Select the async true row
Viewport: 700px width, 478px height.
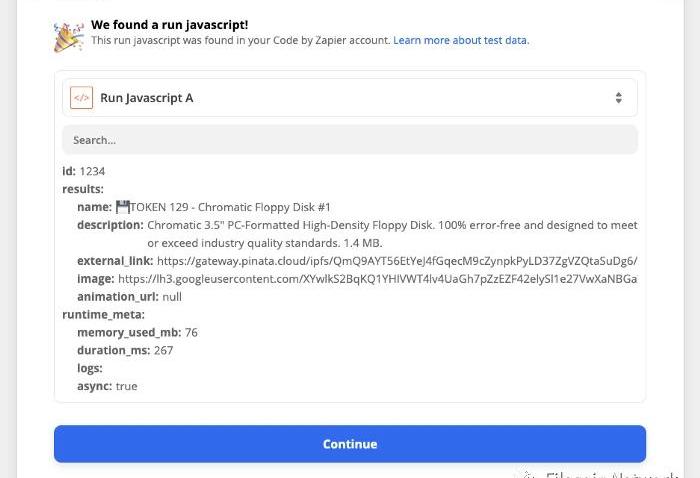tap(107, 386)
